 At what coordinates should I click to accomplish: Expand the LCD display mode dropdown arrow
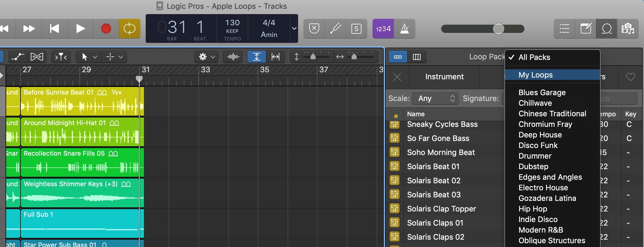coord(294,28)
